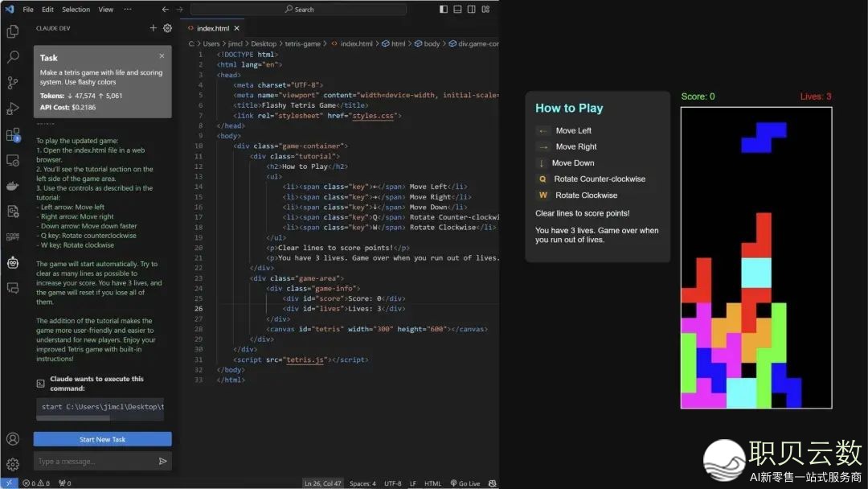Image resolution: width=868 pixels, height=489 pixels.
Task: Click the send message arrow icon
Action: (162, 461)
